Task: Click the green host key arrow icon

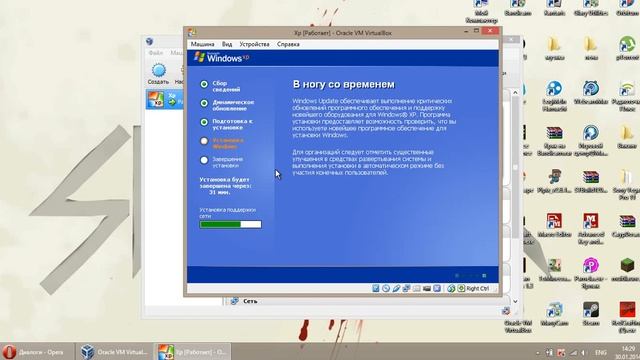Action: tap(461, 289)
